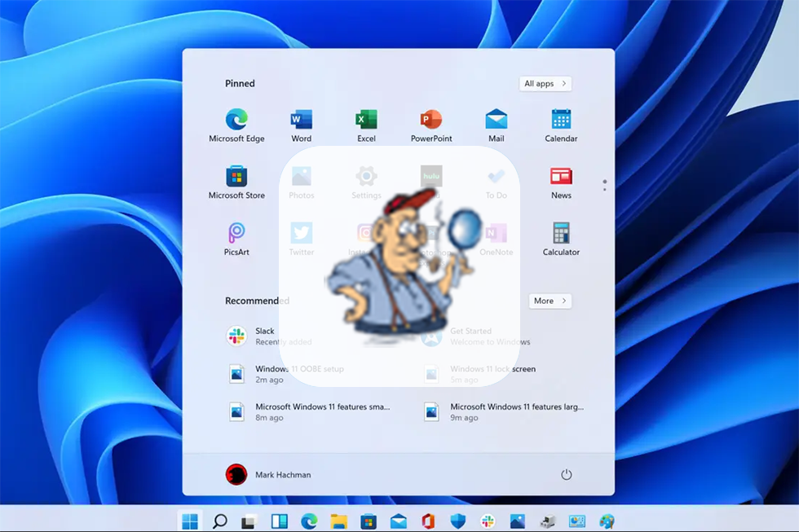
Task: Open Search from the taskbar magnifier
Action: tap(219, 521)
